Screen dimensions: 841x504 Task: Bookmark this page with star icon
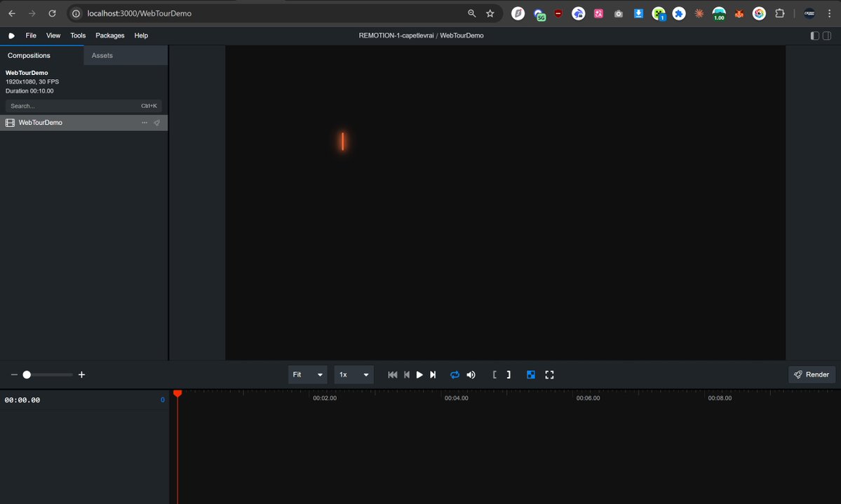pyautogui.click(x=490, y=13)
